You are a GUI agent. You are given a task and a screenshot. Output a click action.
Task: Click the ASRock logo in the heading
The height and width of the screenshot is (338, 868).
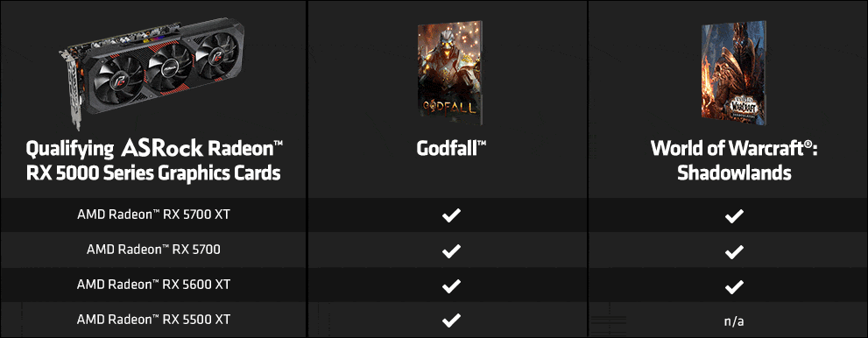click(x=161, y=148)
